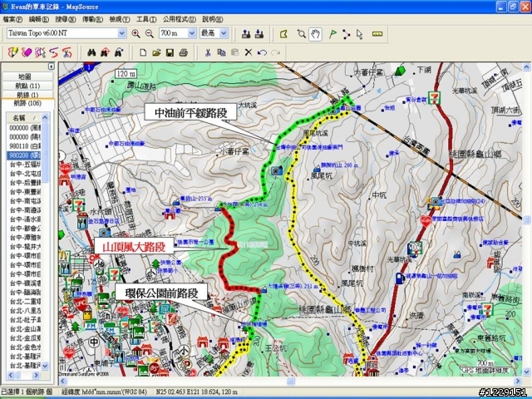This screenshot has height=399, width=532.
Task: Click the camera waypoint beside green track
Action: 277,170
